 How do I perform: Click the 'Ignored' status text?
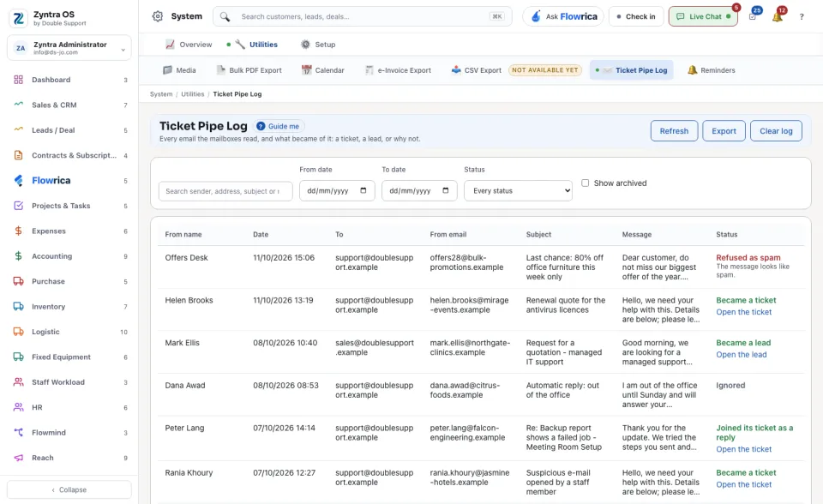point(730,386)
